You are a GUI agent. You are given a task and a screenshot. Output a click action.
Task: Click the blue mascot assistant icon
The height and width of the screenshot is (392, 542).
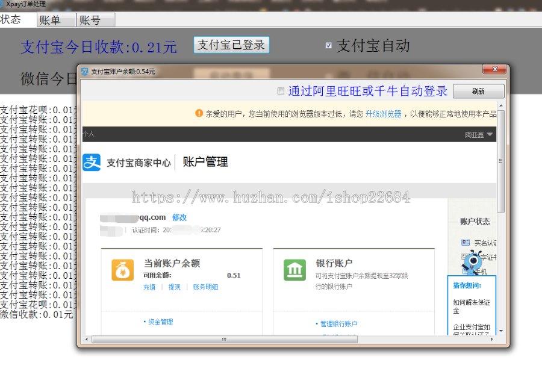pyautogui.click(x=473, y=261)
